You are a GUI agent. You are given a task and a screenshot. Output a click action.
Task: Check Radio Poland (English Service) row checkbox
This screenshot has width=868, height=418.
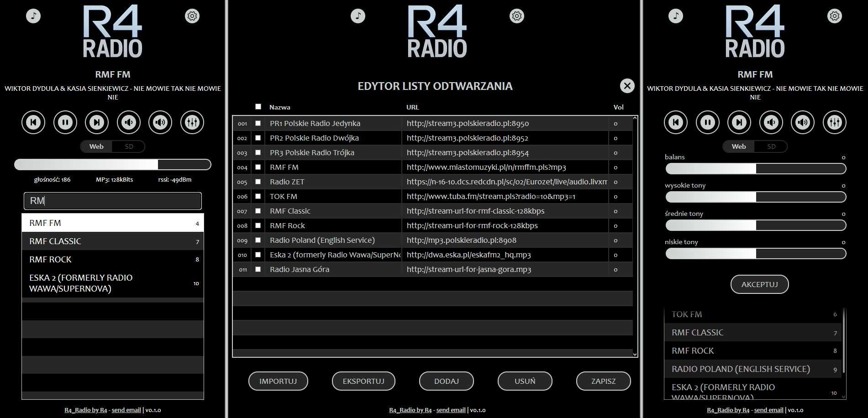point(258,240)
